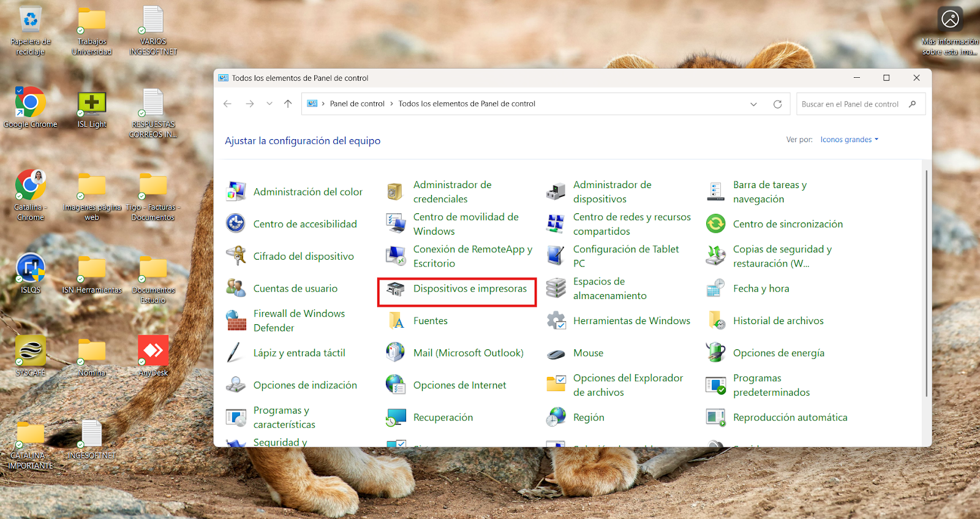Open Dispositivos e impresoras icon
This screenshot has height=519, width=980.
point(396,289)
